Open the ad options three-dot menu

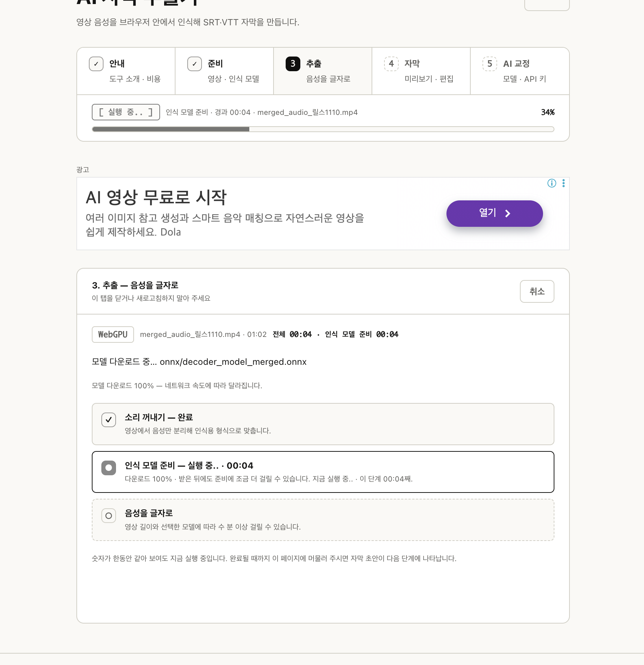[x=563, y=183]
